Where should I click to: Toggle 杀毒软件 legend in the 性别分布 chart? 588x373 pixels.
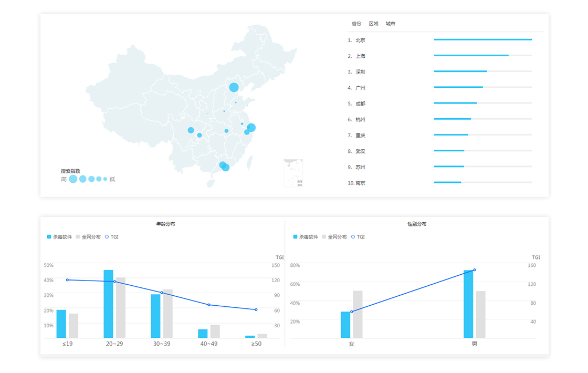(306, 237)
